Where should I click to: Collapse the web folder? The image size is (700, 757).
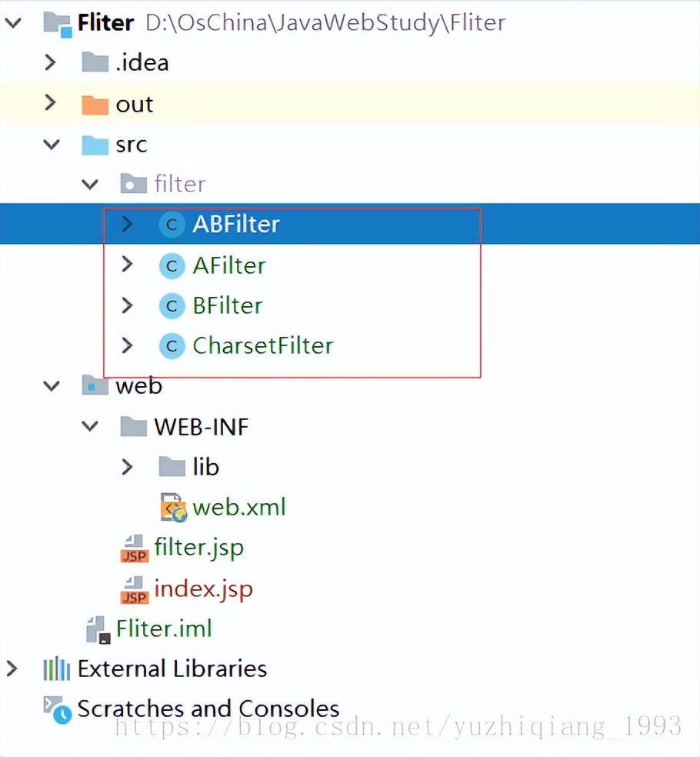(52, 386)
